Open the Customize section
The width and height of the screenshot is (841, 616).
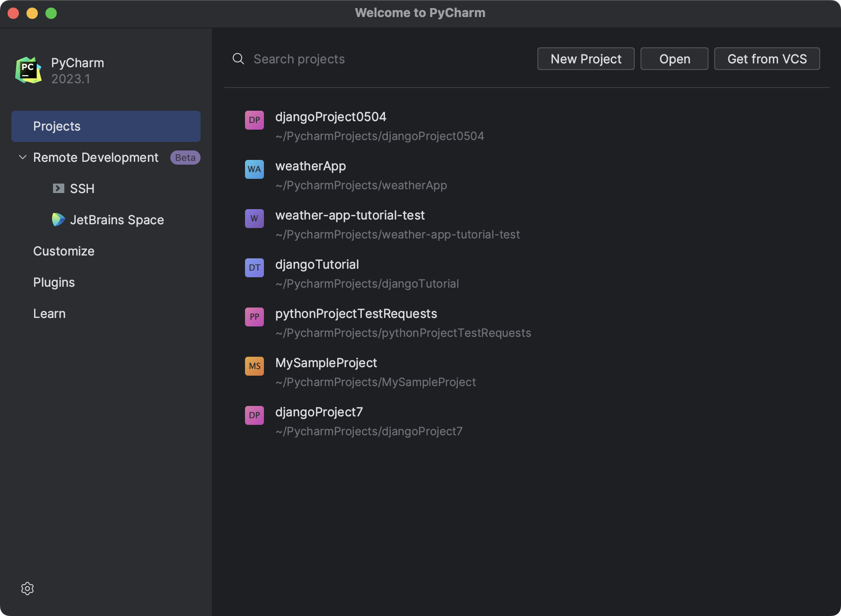pos(63,251)
